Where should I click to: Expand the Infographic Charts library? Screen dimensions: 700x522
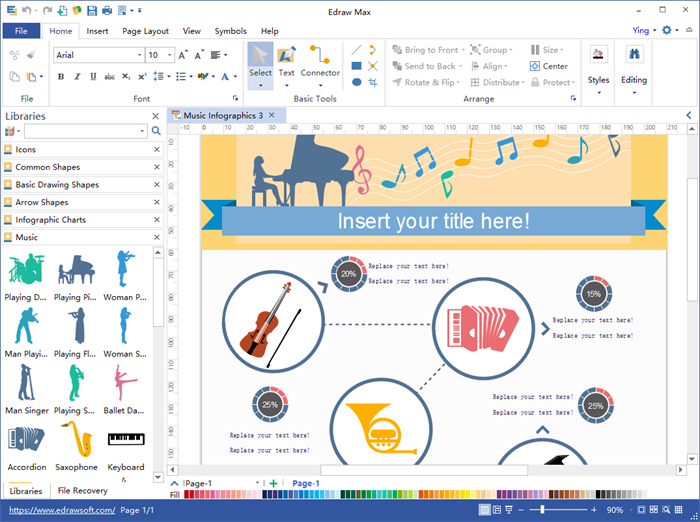point(50,220)
